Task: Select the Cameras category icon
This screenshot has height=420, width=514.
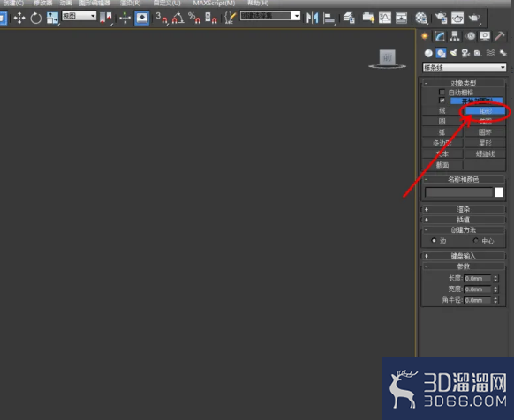Action: (465, 53)
